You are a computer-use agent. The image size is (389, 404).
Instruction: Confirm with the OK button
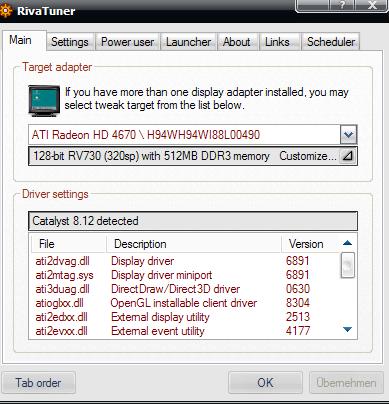tap(265, 383)
